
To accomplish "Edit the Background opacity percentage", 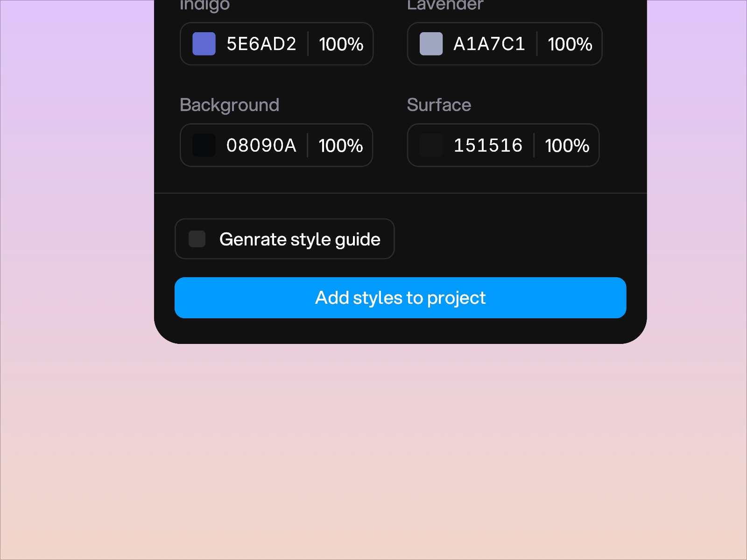I will 340,145.
